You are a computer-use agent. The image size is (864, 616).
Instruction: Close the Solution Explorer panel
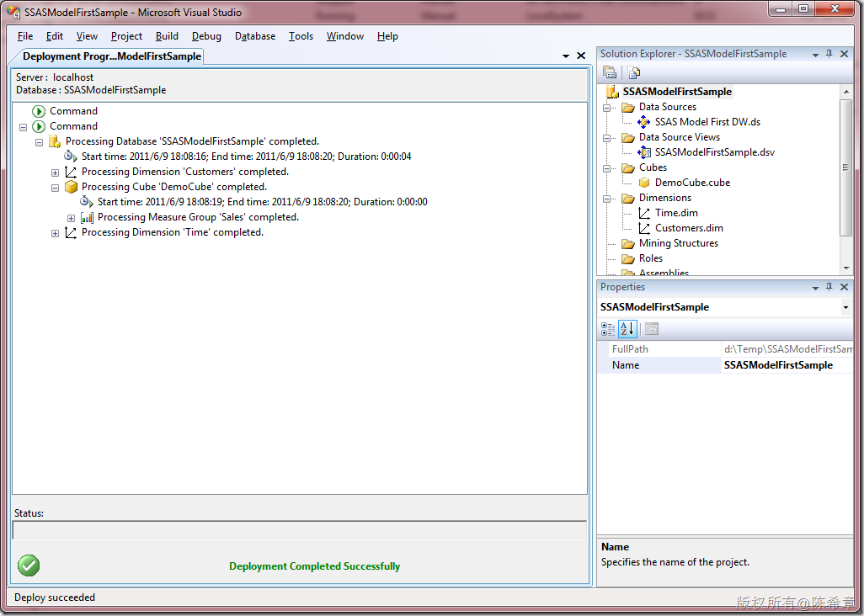[844, 54]
